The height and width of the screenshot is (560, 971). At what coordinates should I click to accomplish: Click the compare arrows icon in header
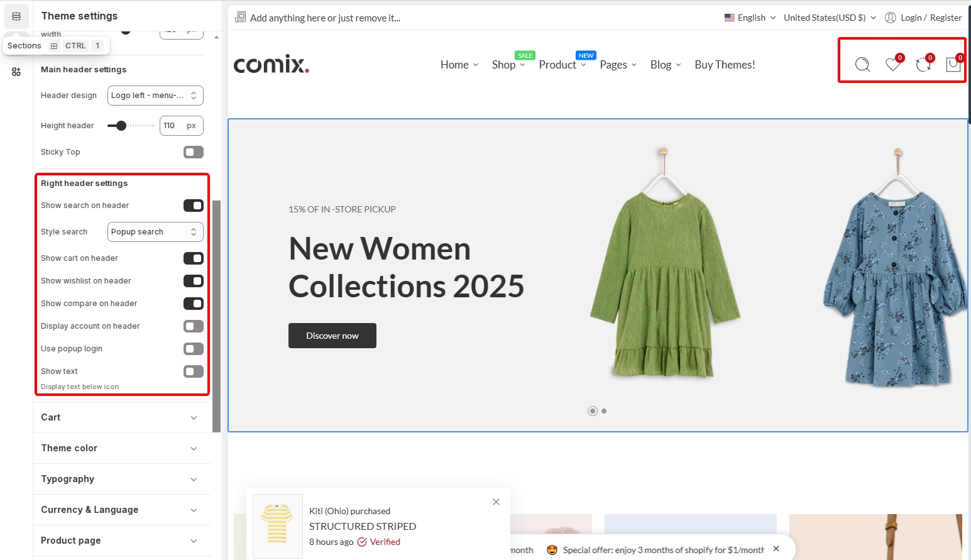pyautogui.click(x=923, y=64)
